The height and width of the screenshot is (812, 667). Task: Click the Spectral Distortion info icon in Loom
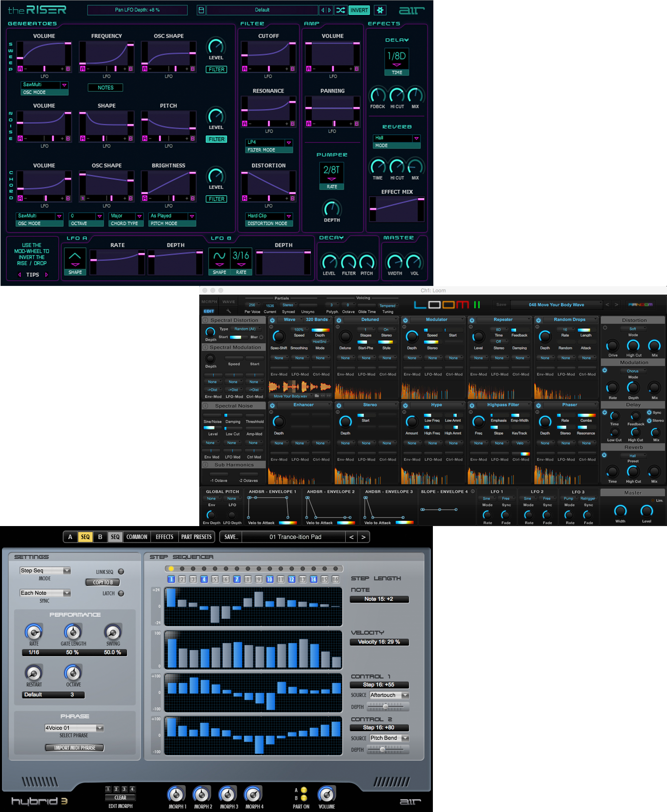205,320
